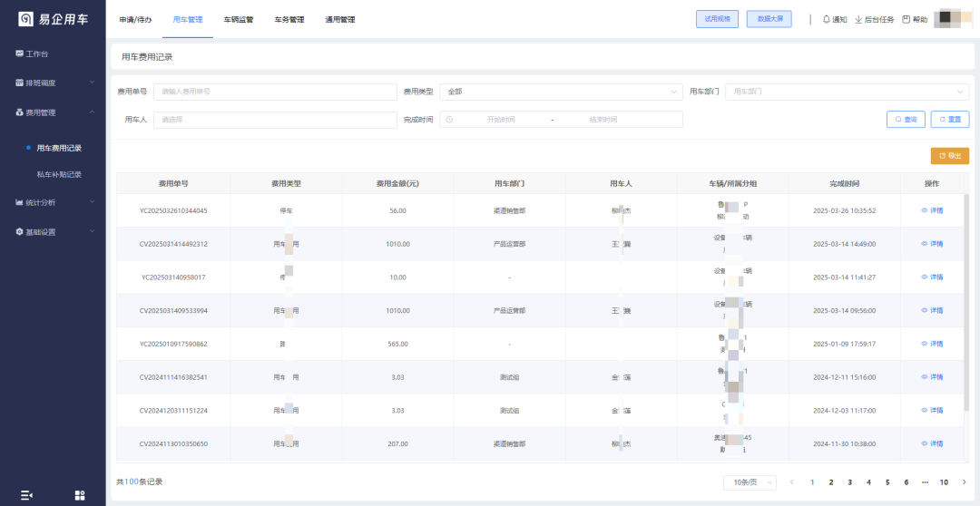Switch to the 车辆监管 tab
Viewport: 980px width, 506px height.
pos(239,19)
